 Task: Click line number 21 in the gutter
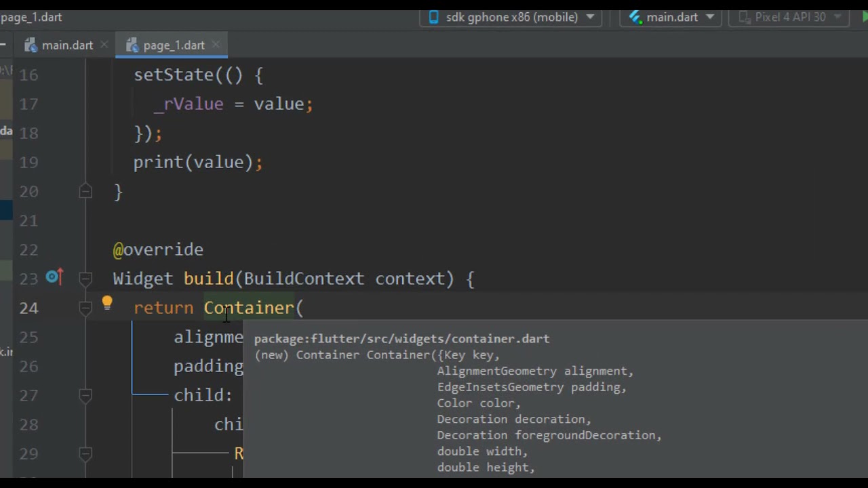tap(28, 220)
